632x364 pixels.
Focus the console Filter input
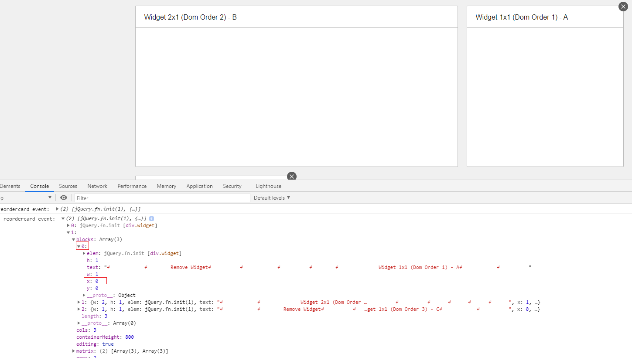162,198
